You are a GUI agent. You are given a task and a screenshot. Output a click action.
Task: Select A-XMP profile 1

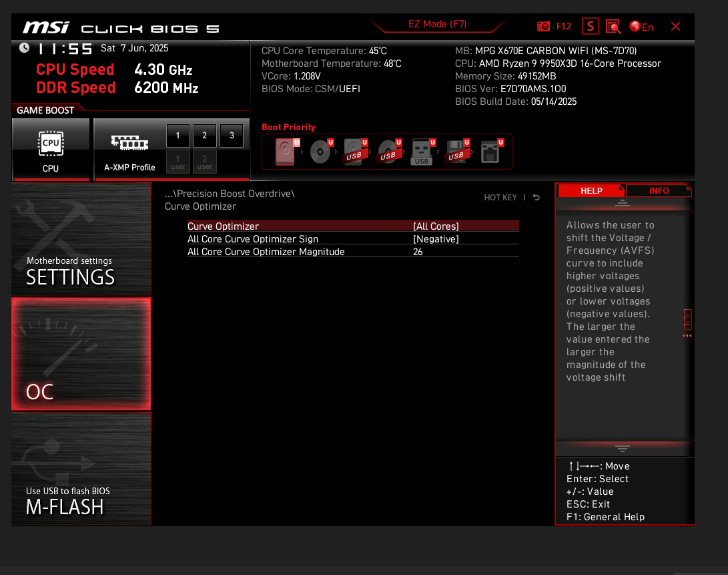[177, 136]
